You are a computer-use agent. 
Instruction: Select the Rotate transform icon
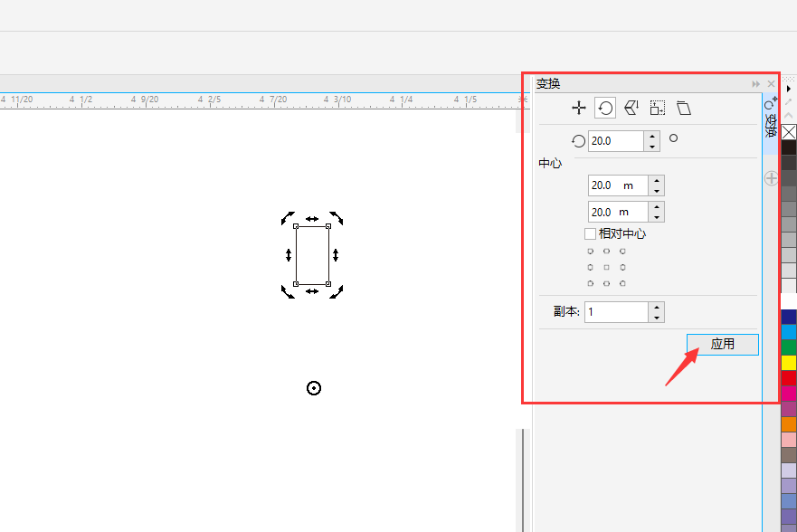point(605,108)
